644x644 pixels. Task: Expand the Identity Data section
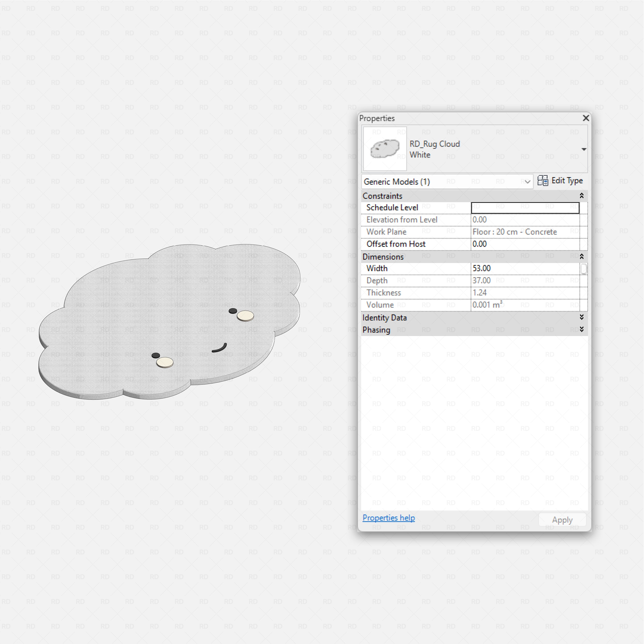pos(582,317)
